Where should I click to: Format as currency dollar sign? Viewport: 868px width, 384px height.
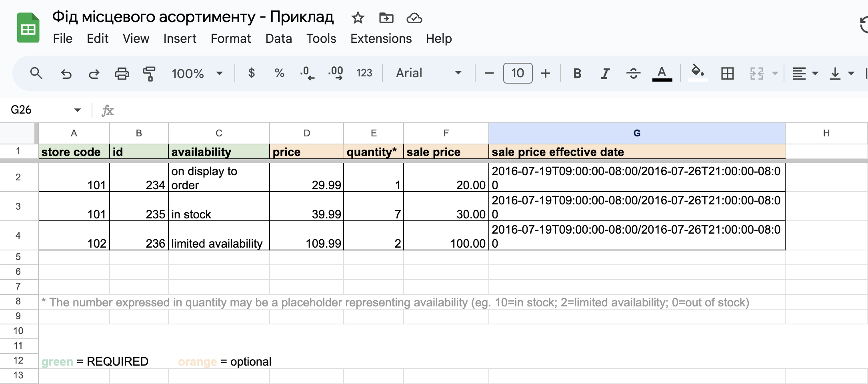point(252,73)
